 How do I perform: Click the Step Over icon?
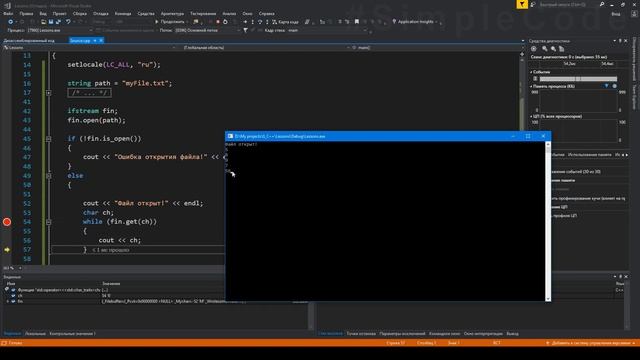(x=260, y=22)
